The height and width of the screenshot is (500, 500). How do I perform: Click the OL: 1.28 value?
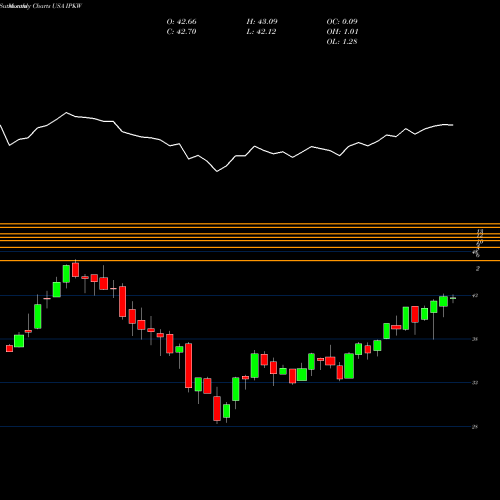pyautogui.click(x=342, y=42)
